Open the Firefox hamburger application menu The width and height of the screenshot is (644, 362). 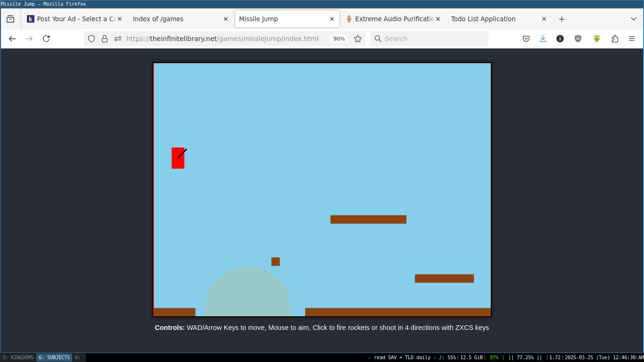point(632,39)
